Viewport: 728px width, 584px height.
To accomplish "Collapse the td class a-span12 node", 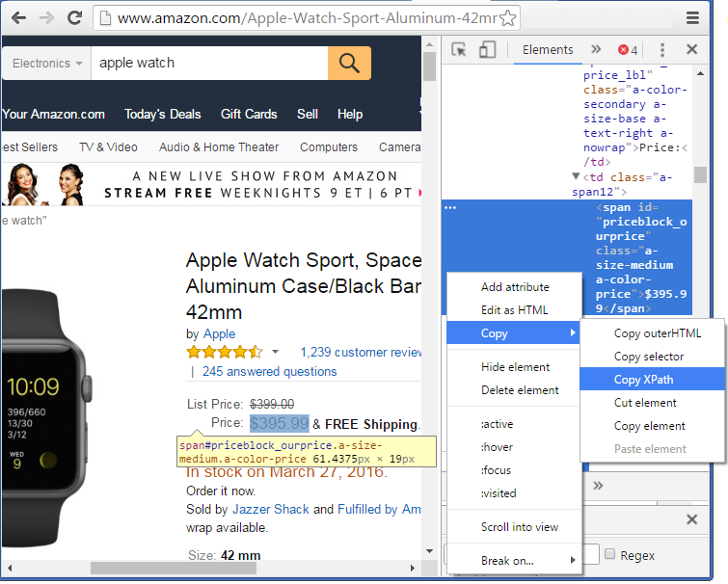I will 576,176.
